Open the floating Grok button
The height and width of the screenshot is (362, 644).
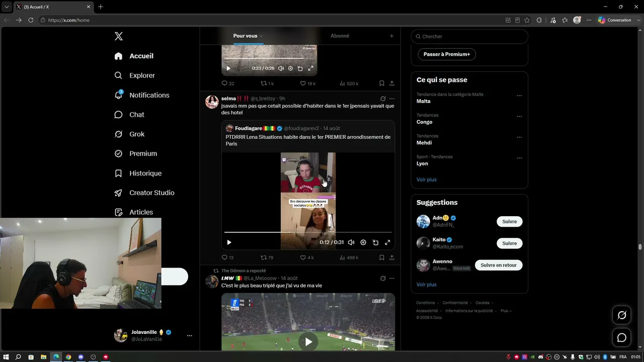click(622, 315)
